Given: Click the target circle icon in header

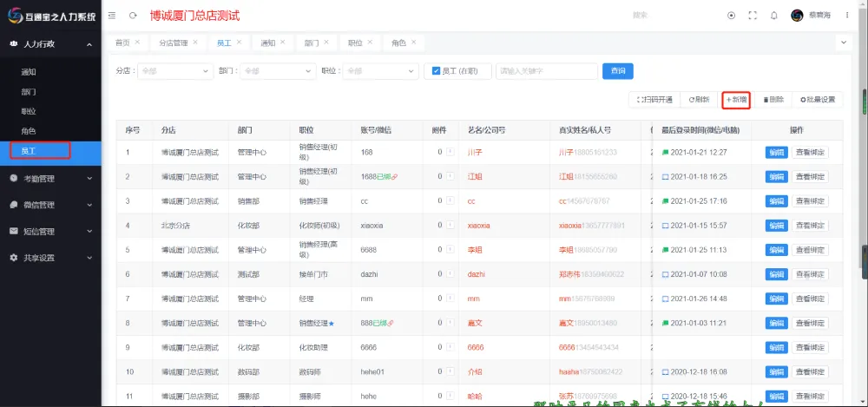Looking at the screenshot, I should point(731,16).
